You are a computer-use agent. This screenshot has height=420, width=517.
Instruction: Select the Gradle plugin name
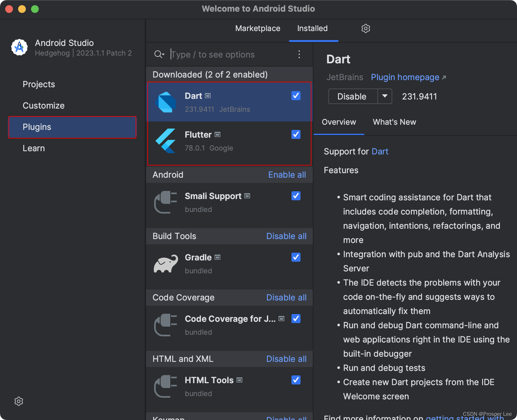point(198,257)
